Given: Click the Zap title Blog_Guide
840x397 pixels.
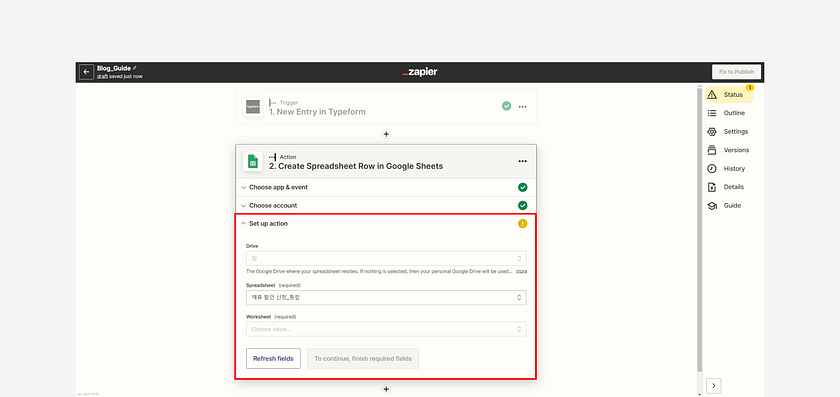Looking at the screenshot, I should tap(114, 68).
